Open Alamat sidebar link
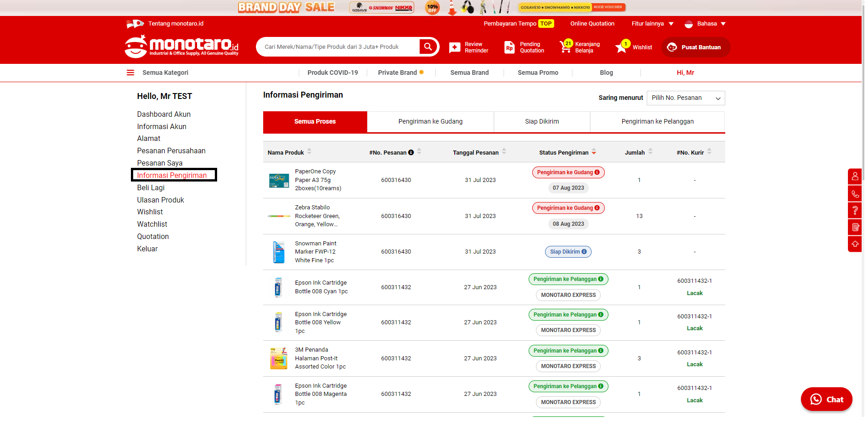 click(149, 139)
